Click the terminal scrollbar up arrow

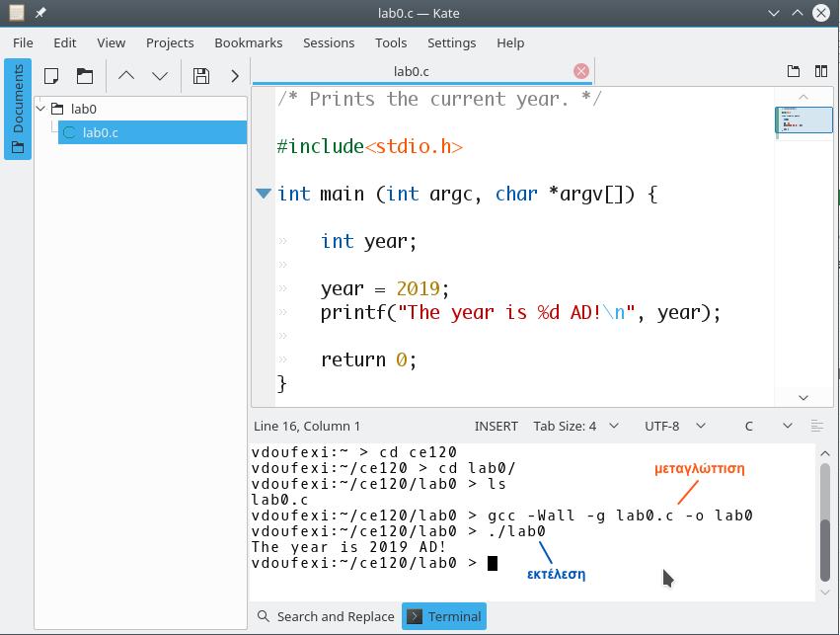(x=825, y=454)
